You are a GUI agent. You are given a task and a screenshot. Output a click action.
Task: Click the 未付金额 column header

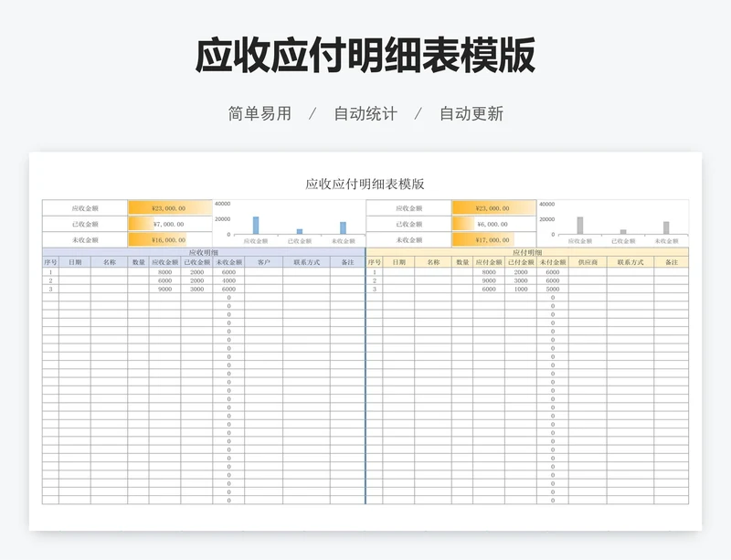click(553, 262)
